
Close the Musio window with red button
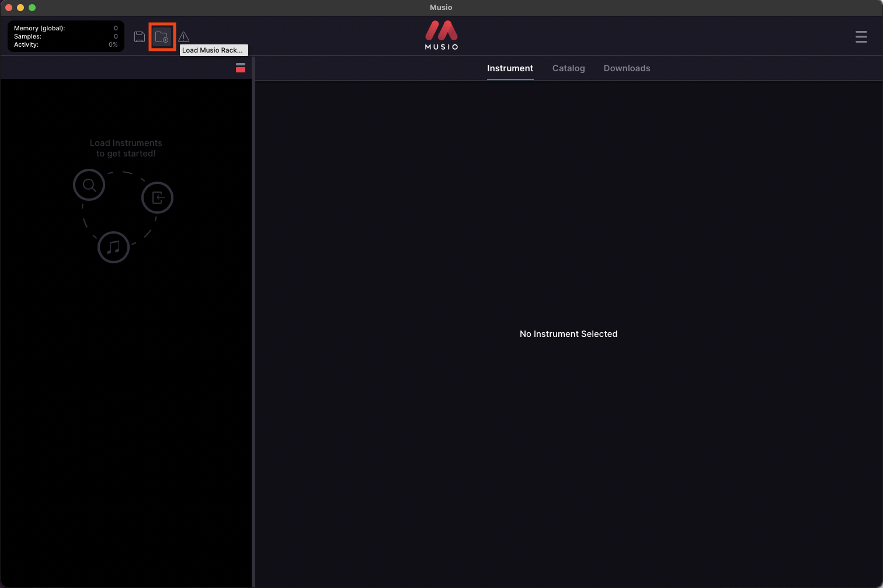coord(9,8)
